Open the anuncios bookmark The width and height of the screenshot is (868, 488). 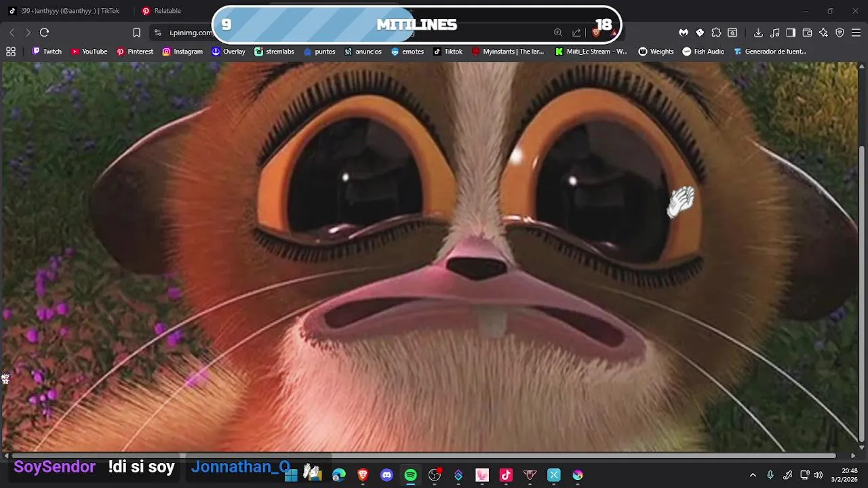[363, 52]
